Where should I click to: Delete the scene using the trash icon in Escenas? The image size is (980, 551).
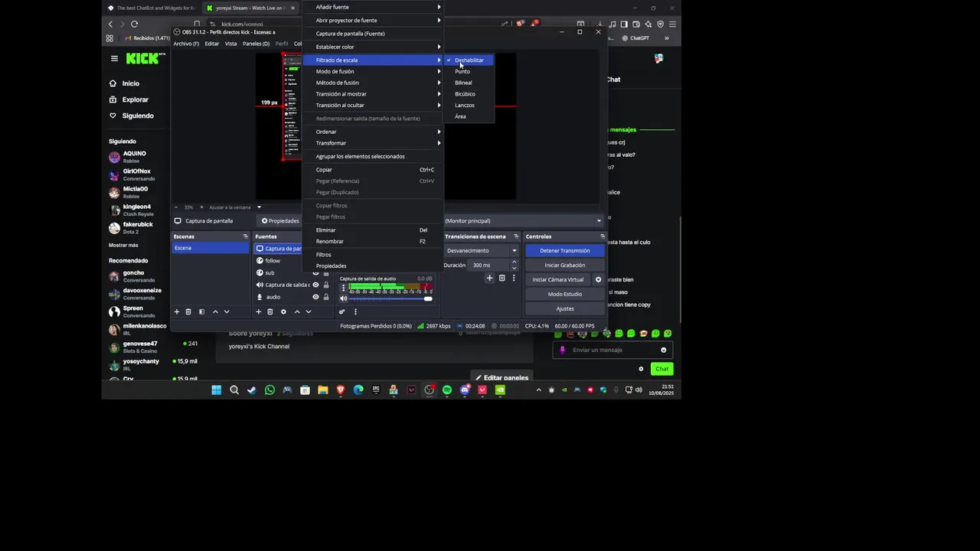click(188, 311)
